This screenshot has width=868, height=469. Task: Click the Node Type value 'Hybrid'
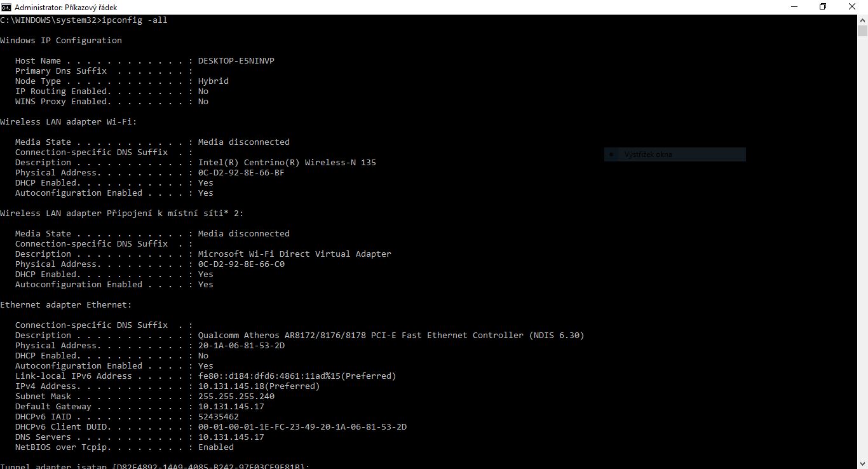[x=214, y=81]
